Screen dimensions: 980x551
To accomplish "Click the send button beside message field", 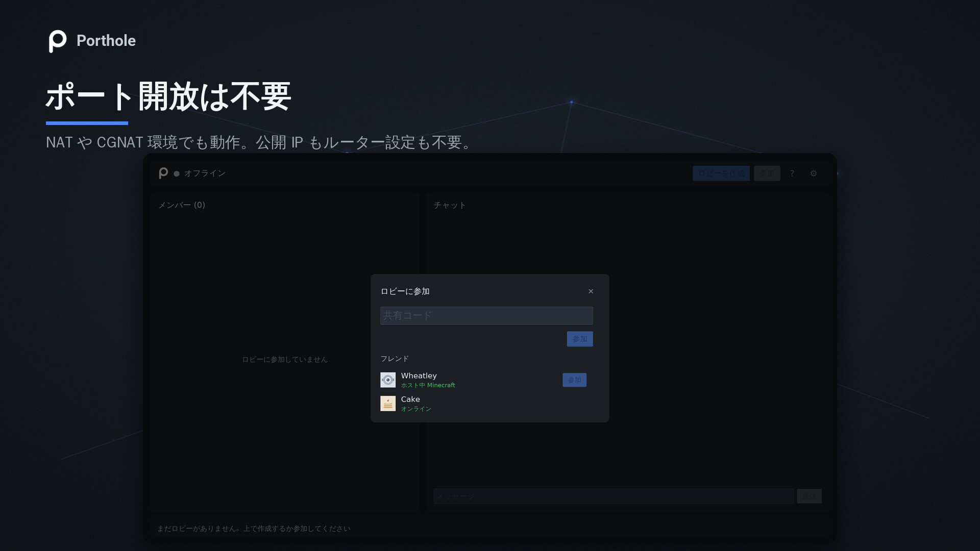I will coord(809,496).
